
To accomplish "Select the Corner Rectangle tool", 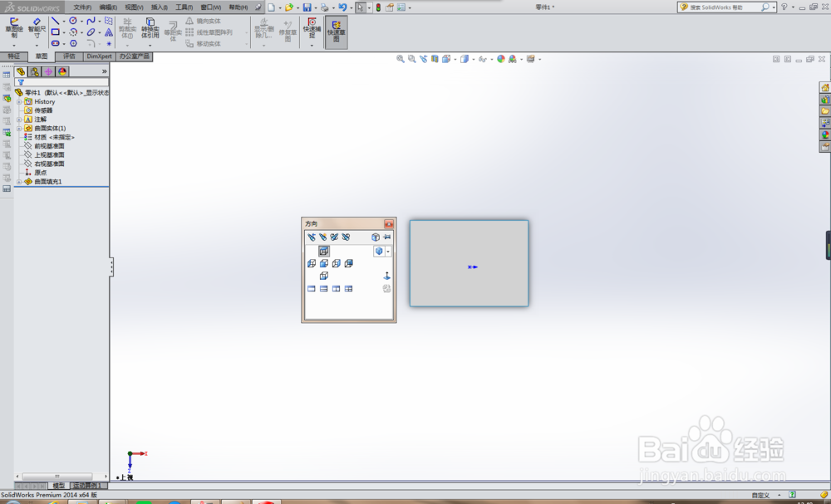I will click(55, 32).
